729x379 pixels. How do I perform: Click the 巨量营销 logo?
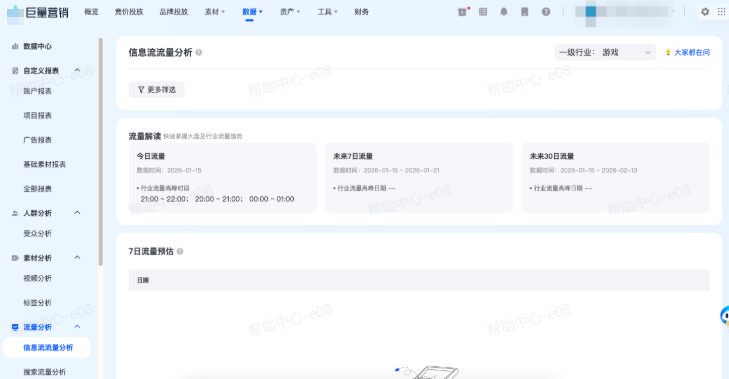38,13
